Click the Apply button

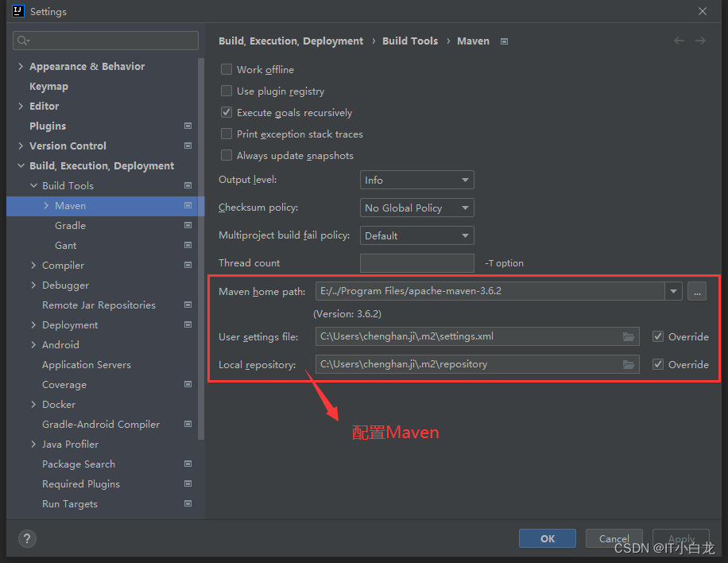coord(680,539)
